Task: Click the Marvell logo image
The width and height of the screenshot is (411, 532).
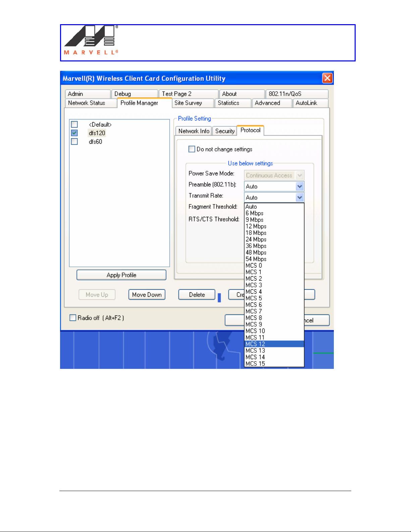Action: pos(91,40)
